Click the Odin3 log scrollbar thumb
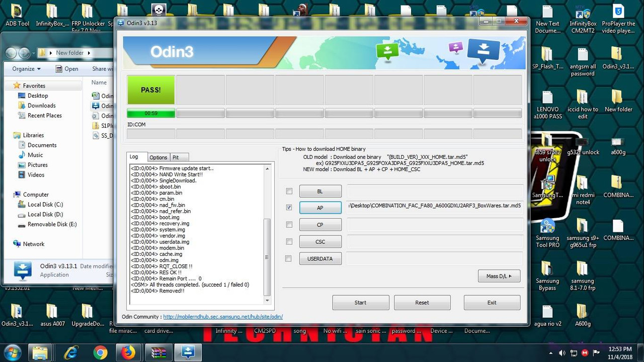Viewport: 644px width, 362px height. (267, 257)
